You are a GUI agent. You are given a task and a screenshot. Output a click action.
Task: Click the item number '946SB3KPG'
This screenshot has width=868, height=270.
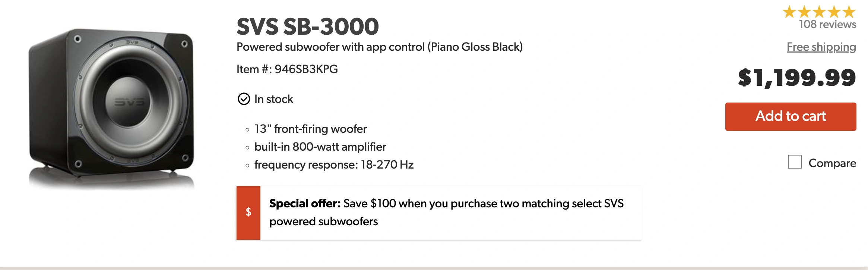(287, 69)
